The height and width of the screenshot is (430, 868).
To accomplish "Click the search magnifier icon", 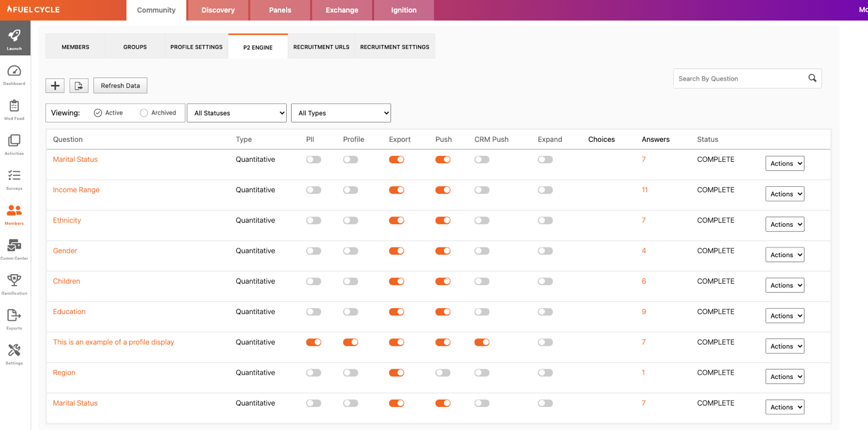I will [812, 78].
